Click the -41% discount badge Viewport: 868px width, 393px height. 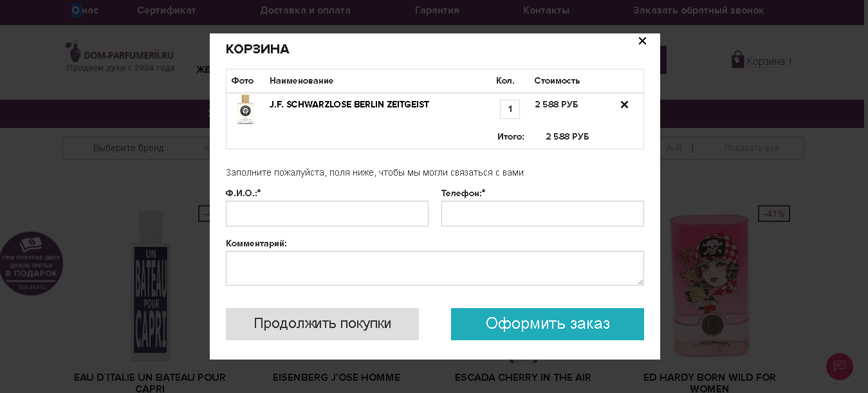click(774, 214)
